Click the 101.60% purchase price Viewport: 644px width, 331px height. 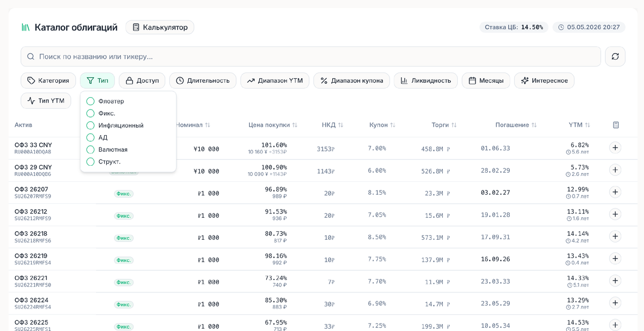(274, 145)
